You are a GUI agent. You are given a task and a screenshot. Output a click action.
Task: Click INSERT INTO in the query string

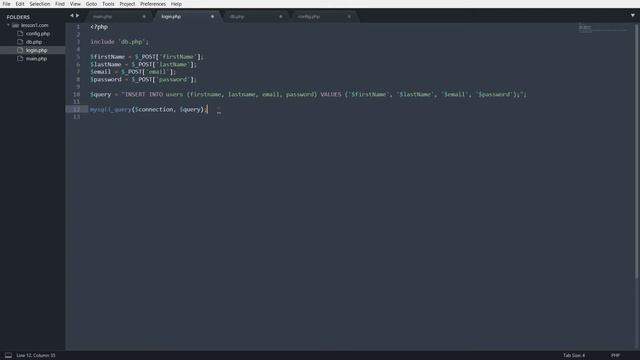coord(144,94)
